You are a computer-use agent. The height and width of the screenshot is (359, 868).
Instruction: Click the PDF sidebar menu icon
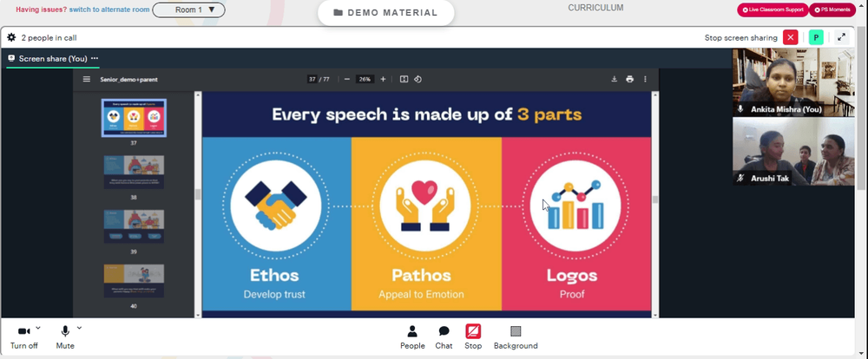pos(86,79)
